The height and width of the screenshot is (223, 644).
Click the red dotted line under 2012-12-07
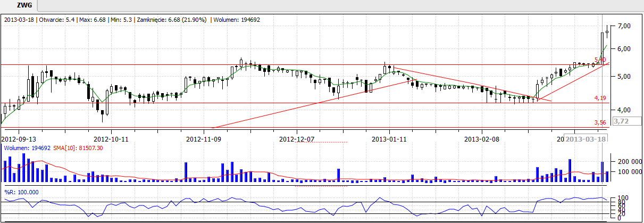[321, 143]
